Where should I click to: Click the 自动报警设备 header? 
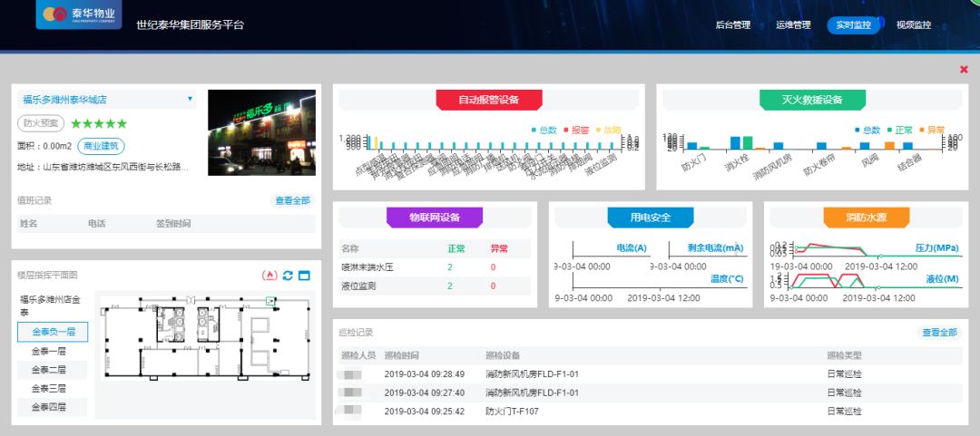click(x=489, y=100)
